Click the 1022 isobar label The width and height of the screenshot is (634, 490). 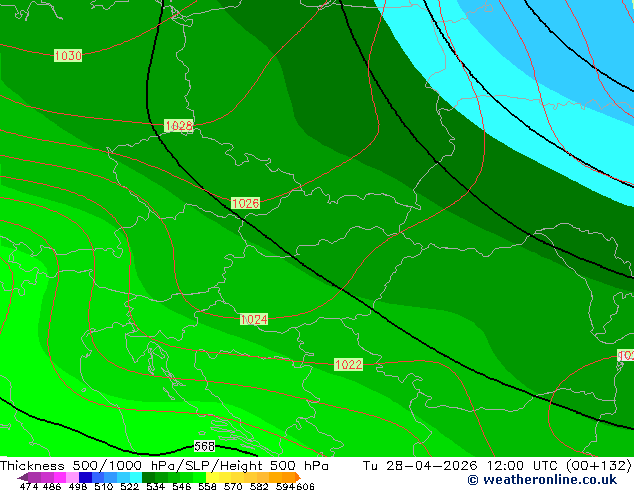pos(349,364)
